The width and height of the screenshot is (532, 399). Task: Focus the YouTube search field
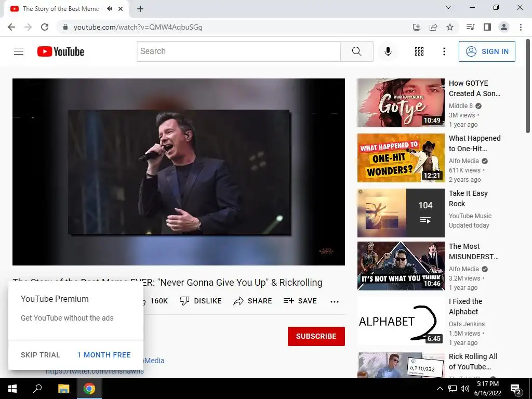coord(238,51)
